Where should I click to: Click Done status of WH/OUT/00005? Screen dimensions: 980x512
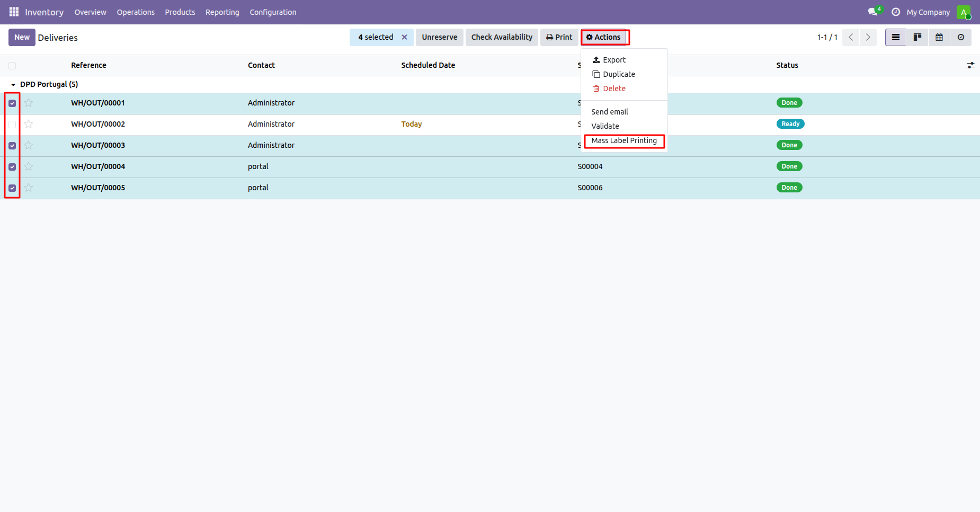(x=789, y=188)
